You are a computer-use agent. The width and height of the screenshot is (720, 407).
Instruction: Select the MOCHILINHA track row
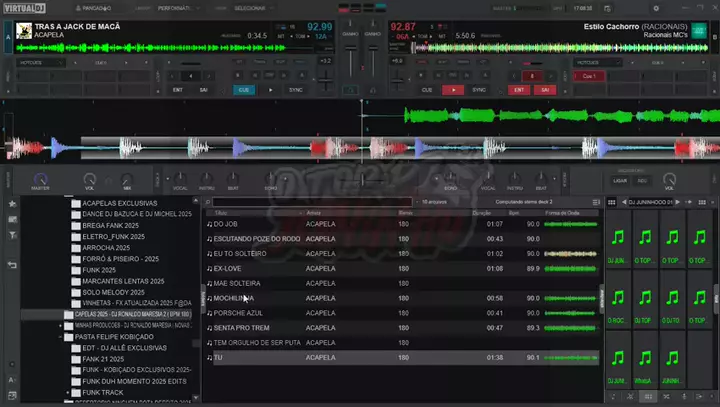point(402,298)
